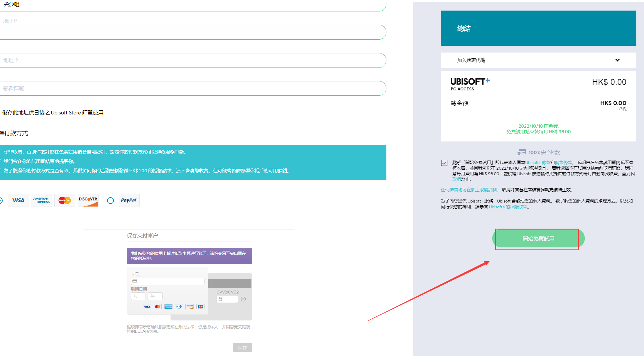Click the 總金額 total amount label
The image size is (644, 356).
[x=459, y=103]
